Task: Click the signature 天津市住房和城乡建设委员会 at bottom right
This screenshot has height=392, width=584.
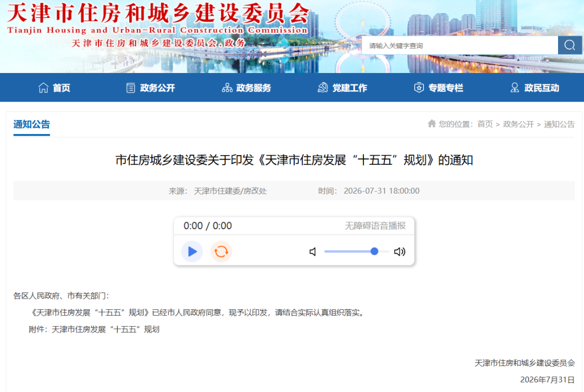Action: [525, 363]
